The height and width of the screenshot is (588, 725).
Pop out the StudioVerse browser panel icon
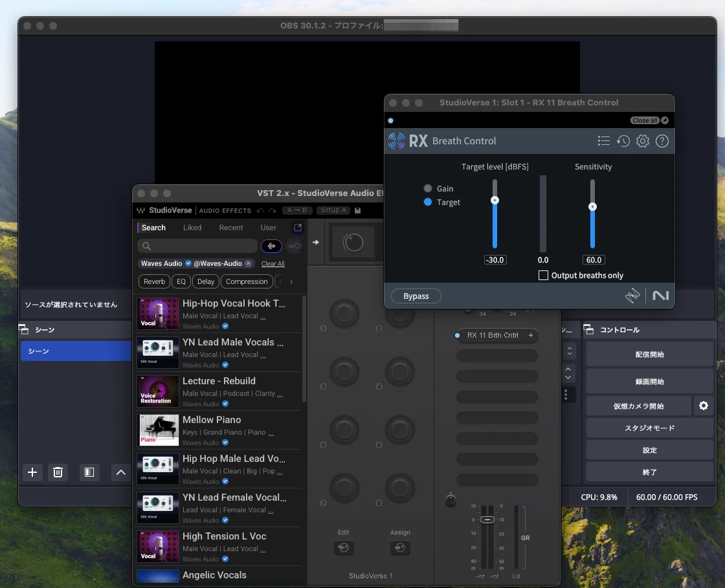pos(298,228)
